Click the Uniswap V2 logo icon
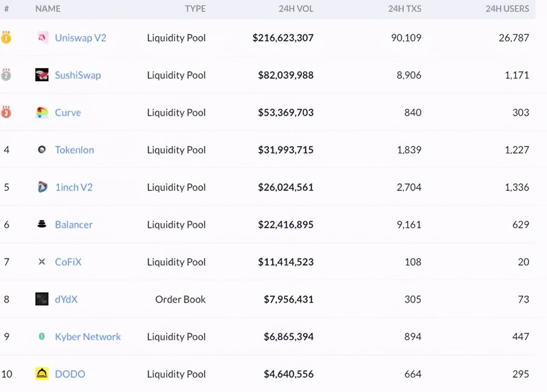The image size is (547, 392). [x=42, y=38]
